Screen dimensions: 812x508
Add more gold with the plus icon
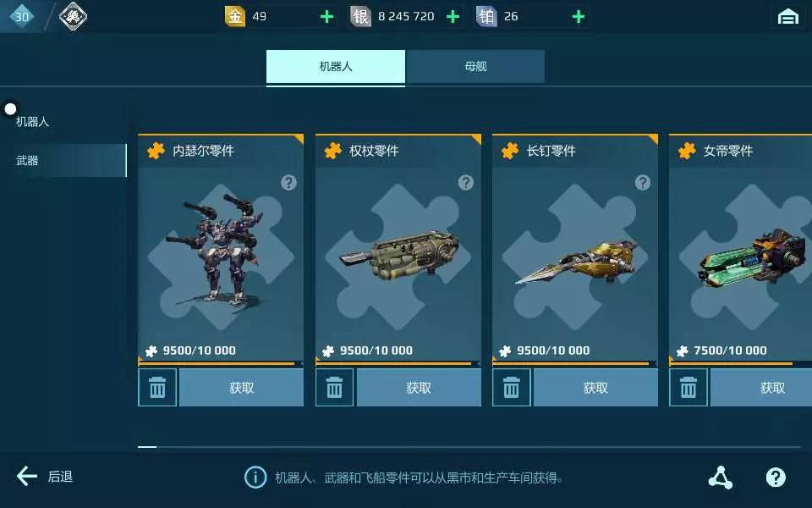(326, 17)
